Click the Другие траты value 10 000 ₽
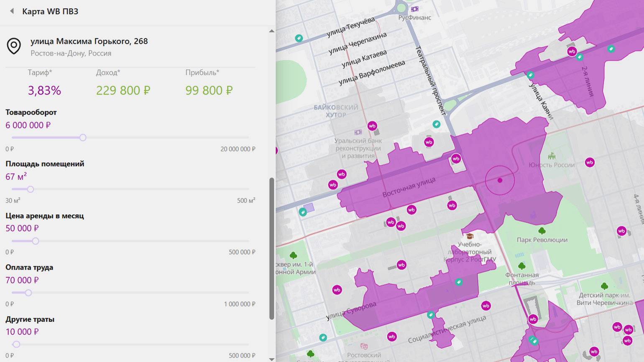Screen dimensions: 644x362 click(x=22, y=331)
